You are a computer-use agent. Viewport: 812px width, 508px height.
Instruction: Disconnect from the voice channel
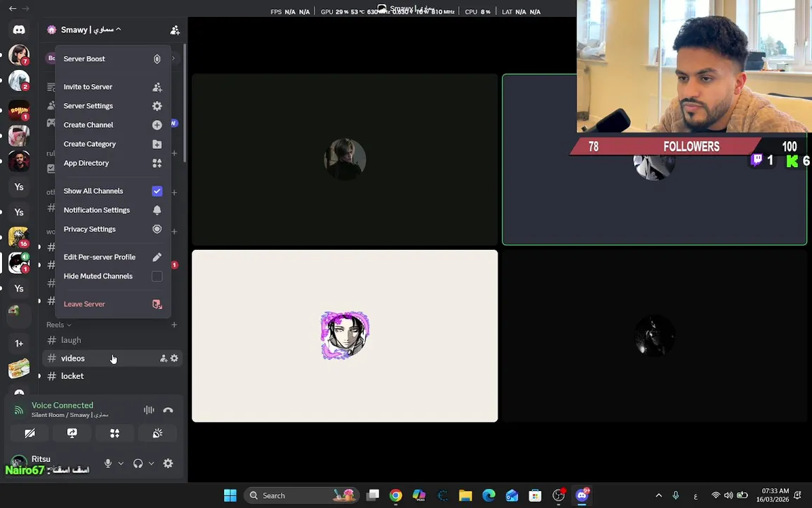pyautogui.click(x=168, y=410)
